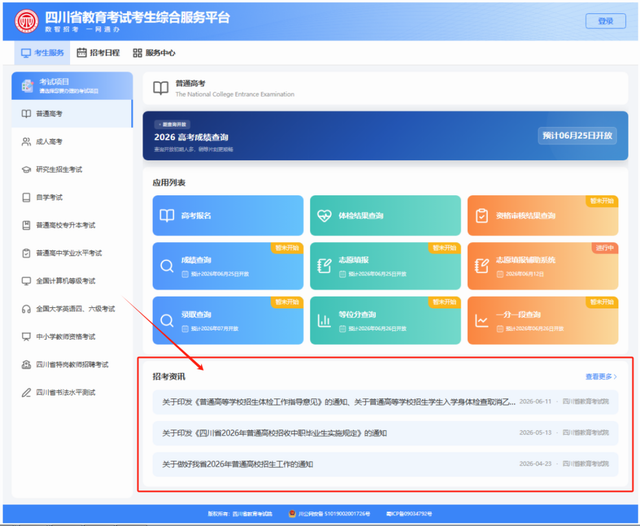This screenshot has height=526, width=640.
Task: Select 研究生招生考试 in the sidebar
Action: [x=72, y=169]
